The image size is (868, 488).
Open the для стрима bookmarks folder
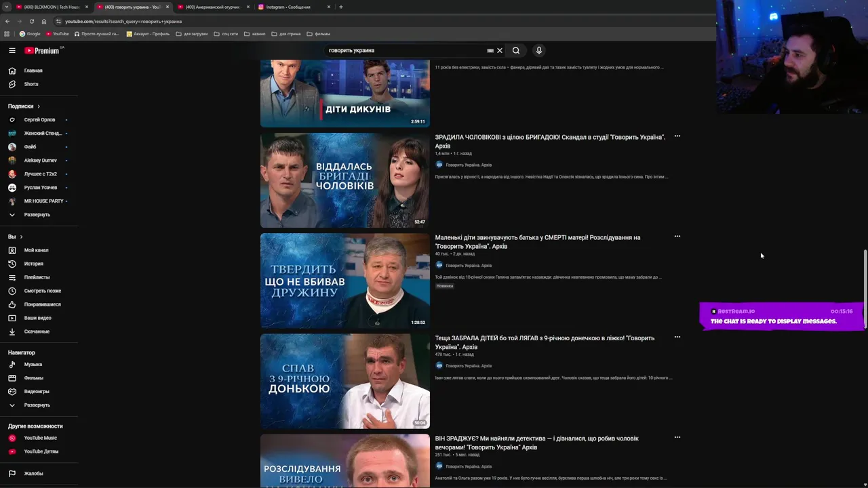(x=285, y=33)
